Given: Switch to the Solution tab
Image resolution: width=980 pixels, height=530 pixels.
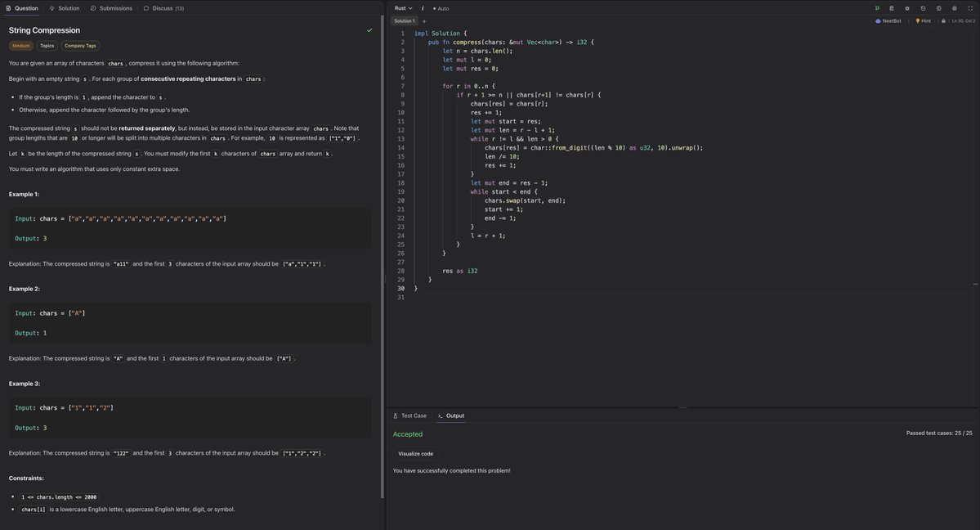Looking at the screenshot, I should pyautogui.click(x=65, y=8).
